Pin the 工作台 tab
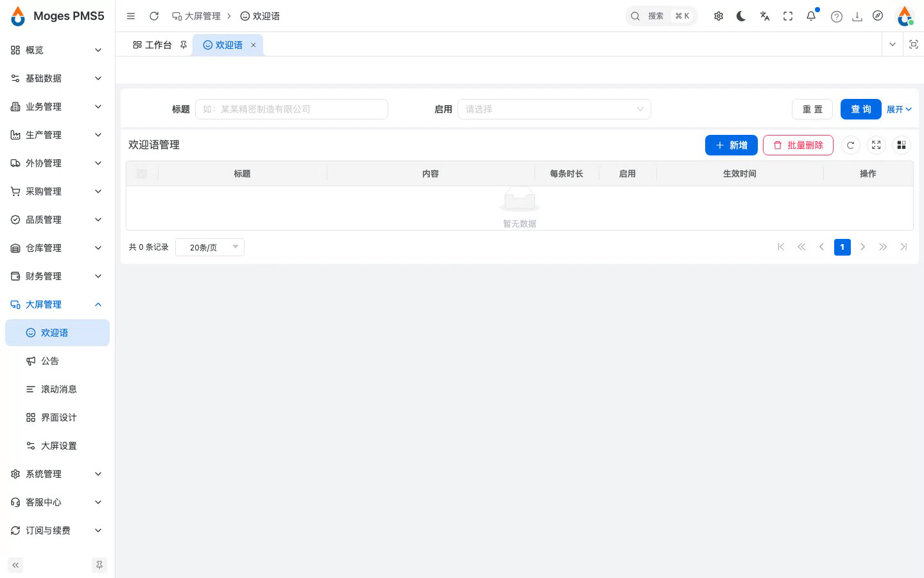This screenshot has width=924, height=578. click(x=184, y=45)
